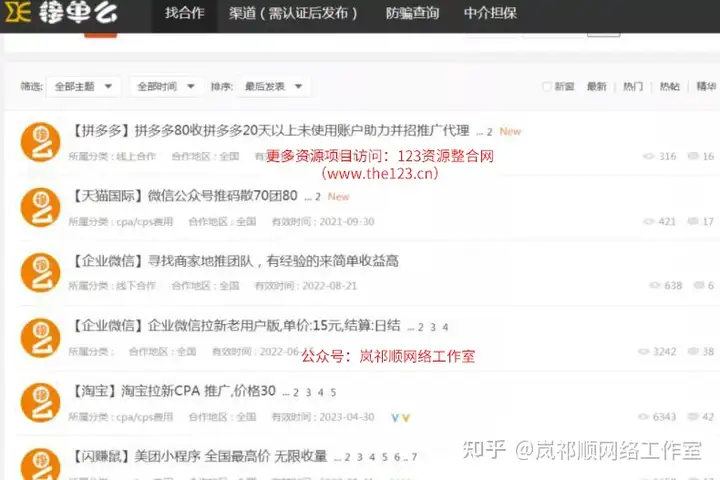Open the 防骗查询 navigation item

pyautogui.click(x=412, y=13)
